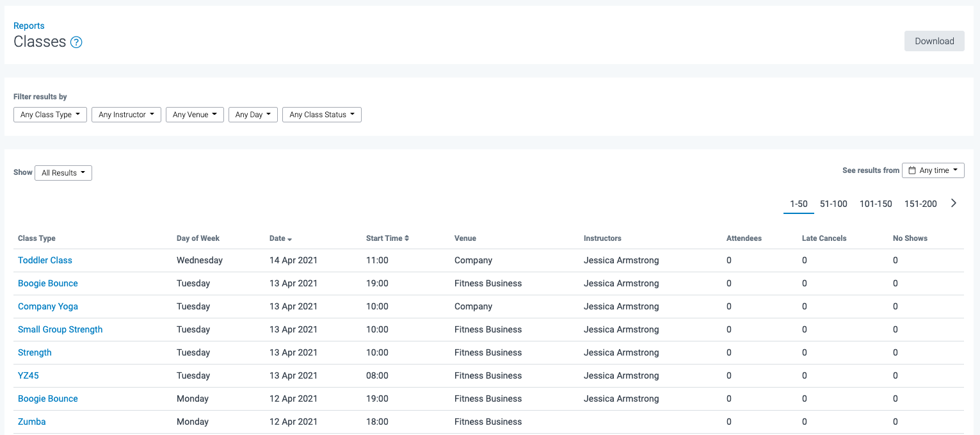Click the Download button
Screen dimensions: 980x435
(x=934, y=40)
